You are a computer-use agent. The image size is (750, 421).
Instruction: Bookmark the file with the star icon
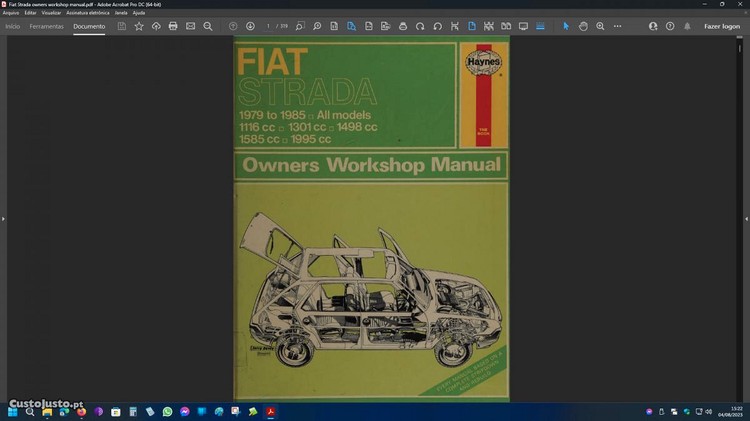click(139, 26)
